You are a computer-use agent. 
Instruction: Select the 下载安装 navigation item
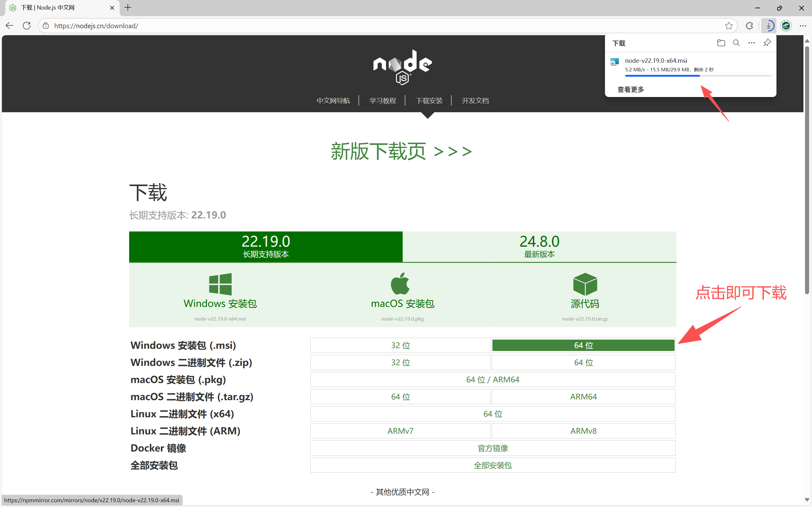point(429,100)
